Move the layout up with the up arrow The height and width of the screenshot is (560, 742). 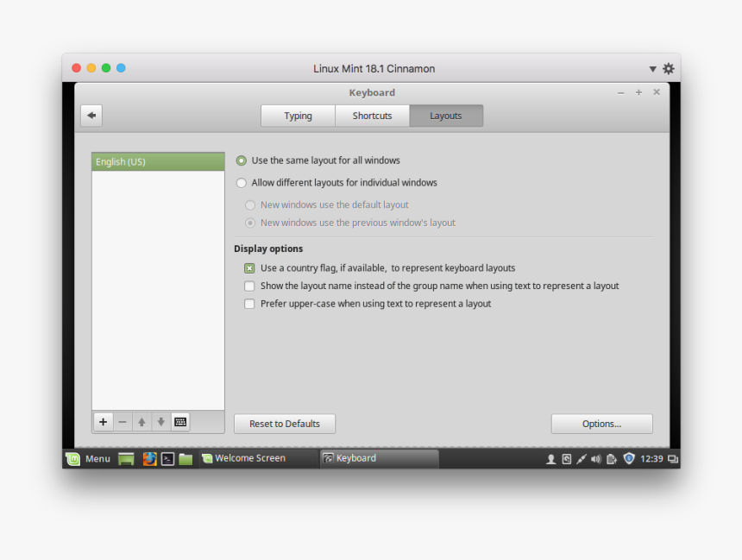click(141, 422)
